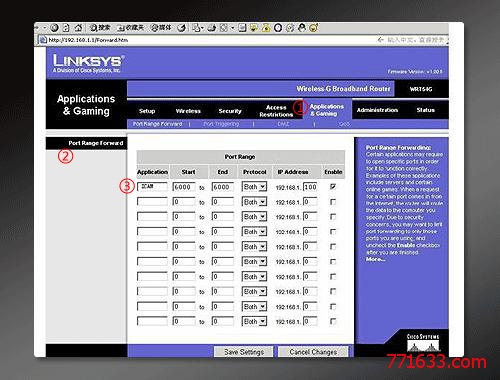Image resolution: width=500 pixels, height=380 pixels.
Task: Open the Favorites toolbar button
Action: pyautogui.click(x=130, y=28)
